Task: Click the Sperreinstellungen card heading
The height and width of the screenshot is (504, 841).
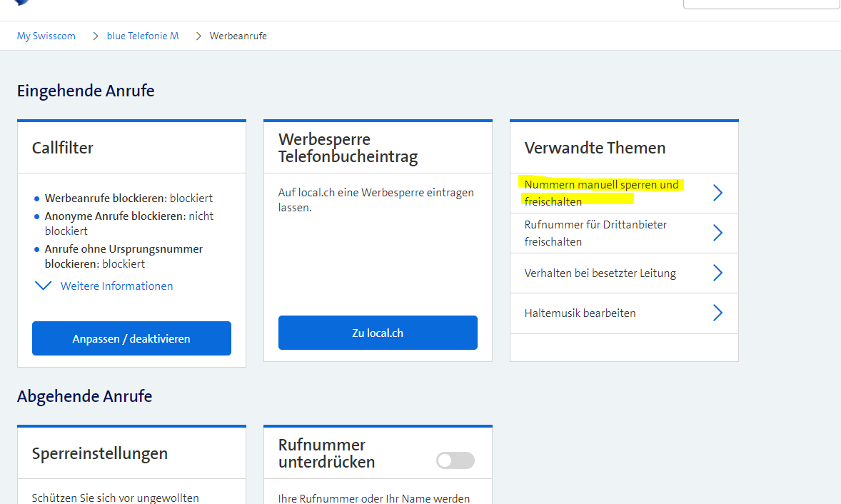Action: pos(100,453)
